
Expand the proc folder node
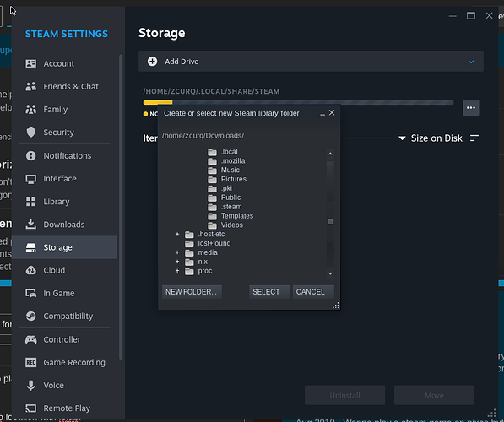tap(177, 271)
